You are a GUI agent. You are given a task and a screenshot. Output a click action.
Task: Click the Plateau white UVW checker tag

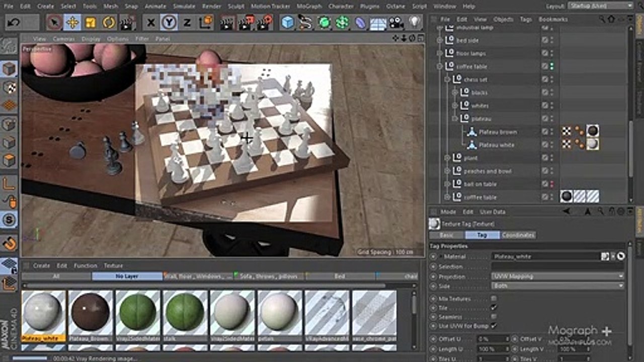(567, 145)
